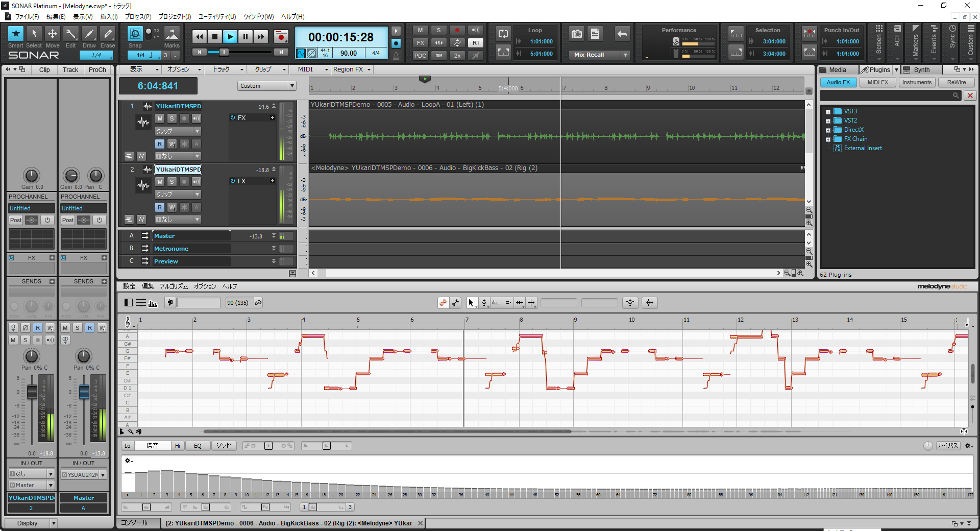Viewport: 980px width, 531px height.
Task: Show the MIDI FX plugin list
Action: coord(878,82)
